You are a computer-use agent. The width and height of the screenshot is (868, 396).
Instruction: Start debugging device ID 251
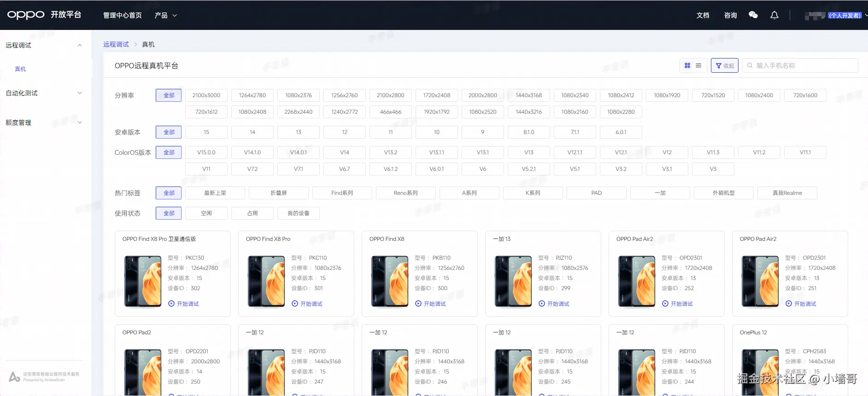[x=801, y=304]
